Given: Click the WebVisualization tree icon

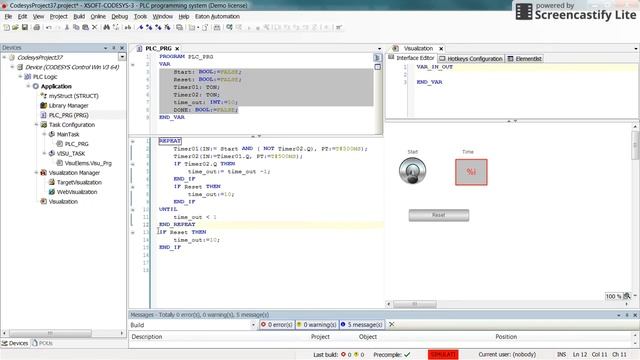Looking at the screenshot, I should (51, 192).
